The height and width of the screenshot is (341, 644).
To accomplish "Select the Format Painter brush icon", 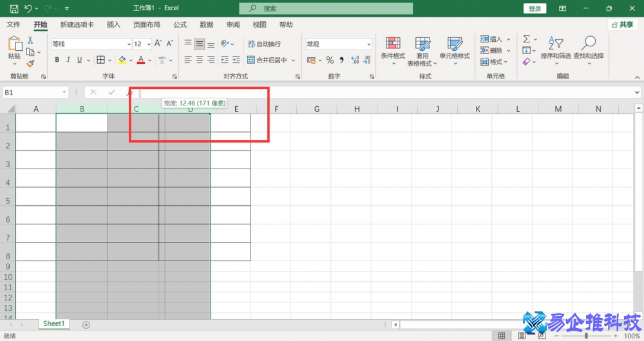I will [30, 63].
